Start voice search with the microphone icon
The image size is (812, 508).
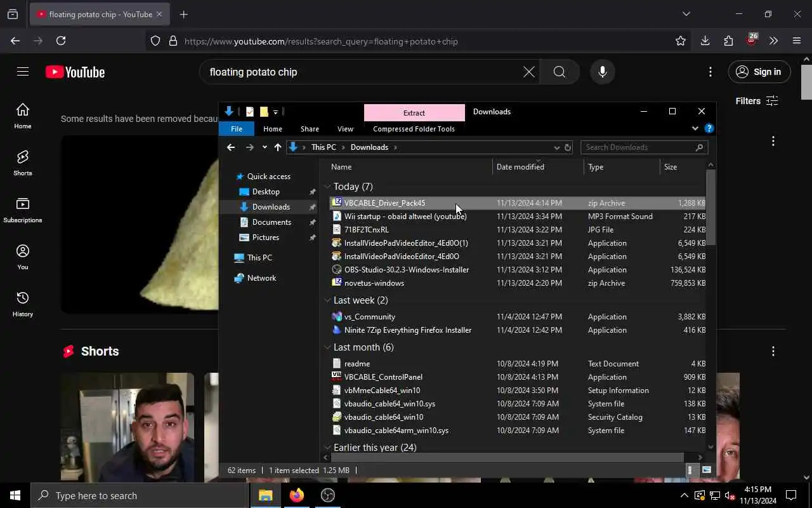tap(602, 72)
